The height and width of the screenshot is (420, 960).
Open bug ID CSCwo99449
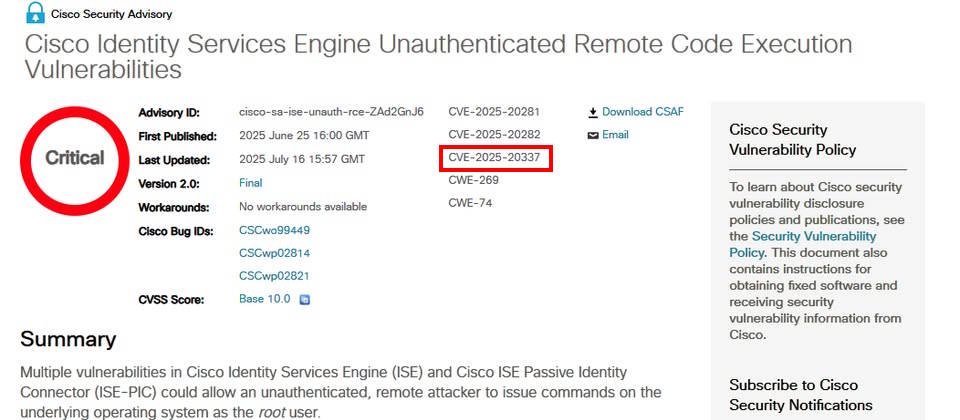coord(274,230)
